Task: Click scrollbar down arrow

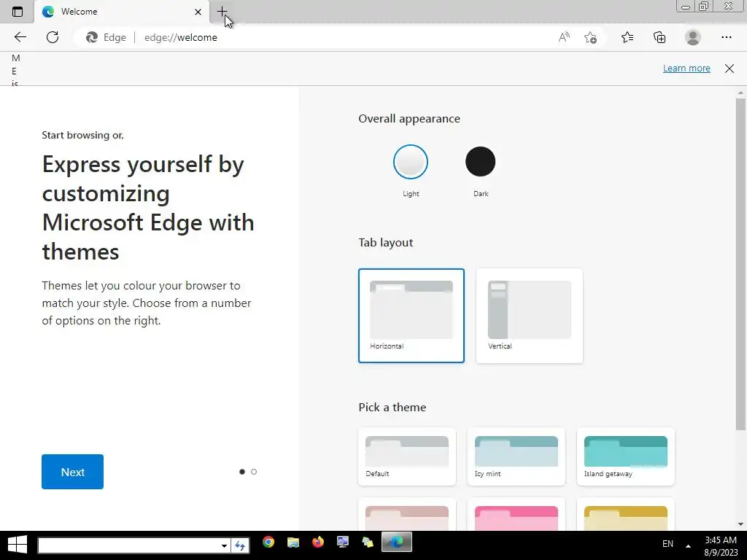Action: 740,524
